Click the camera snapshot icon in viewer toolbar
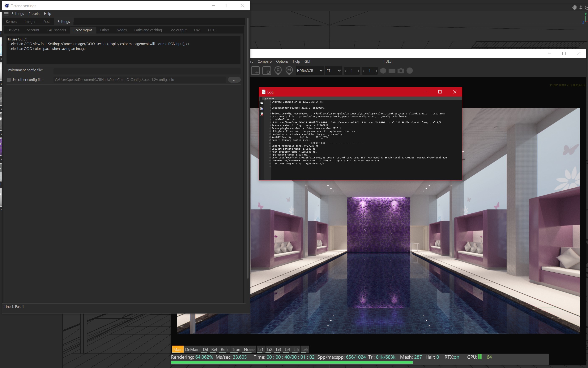Viewport: 588px width, 368px height. coord(401,71)
